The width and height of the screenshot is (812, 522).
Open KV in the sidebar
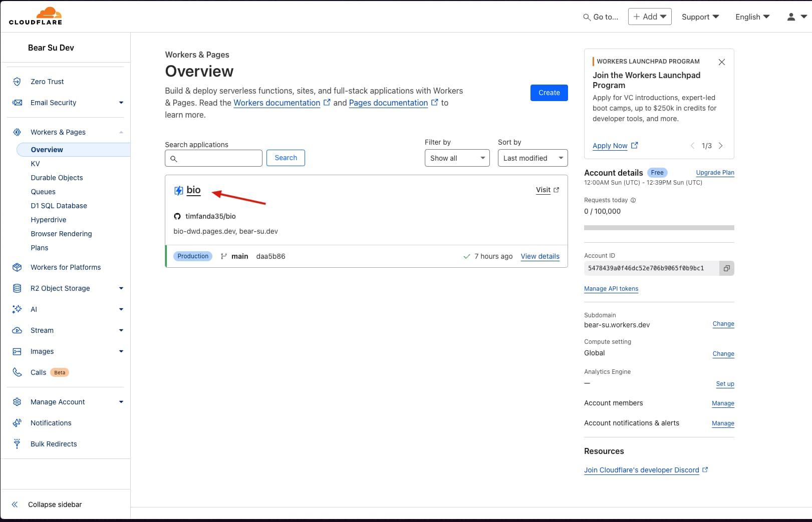click(x=35, y=164)
